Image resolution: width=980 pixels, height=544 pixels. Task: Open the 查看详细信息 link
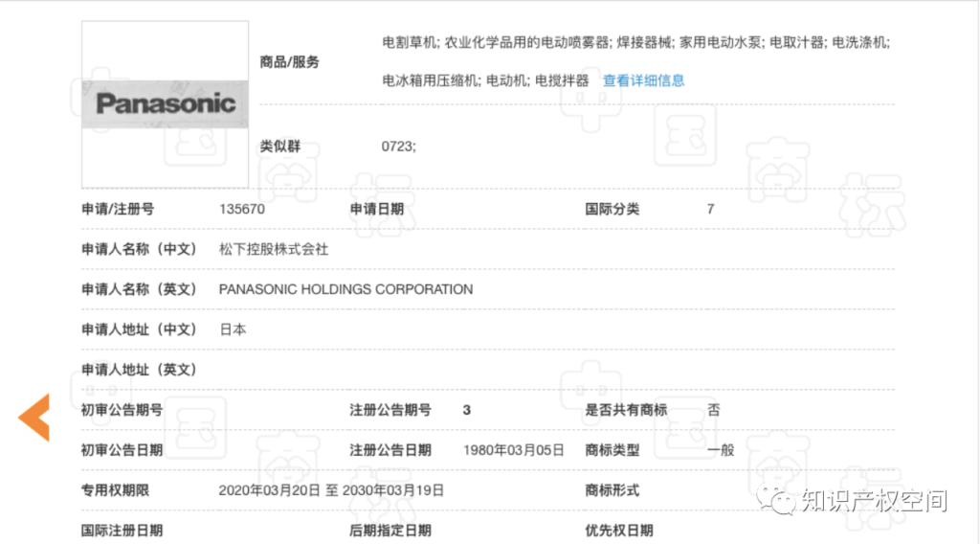coord(643,80)
